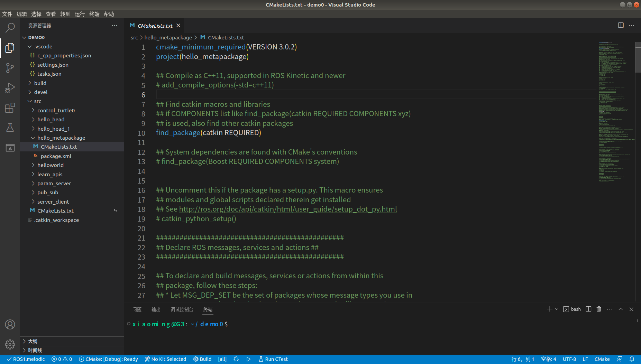The height and width of the screenshot is (364, 641).
Task: Open terminal panel more actions ellipsis
Action: click(610, 309)
